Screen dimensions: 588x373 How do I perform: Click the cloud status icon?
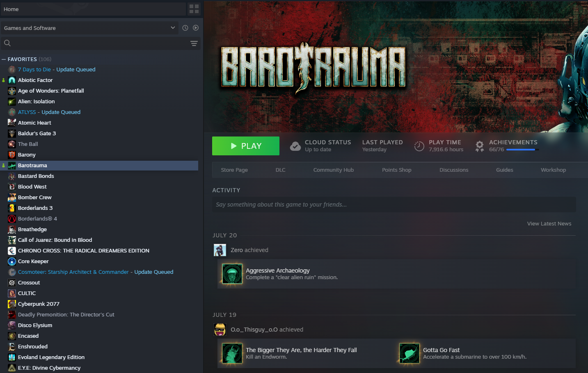click(x=295, y=146)
